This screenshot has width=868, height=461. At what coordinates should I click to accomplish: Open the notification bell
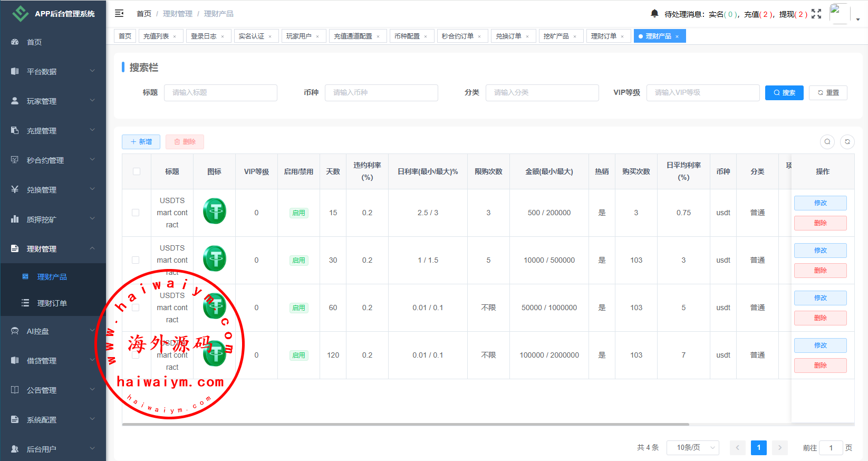click(654, 13)
